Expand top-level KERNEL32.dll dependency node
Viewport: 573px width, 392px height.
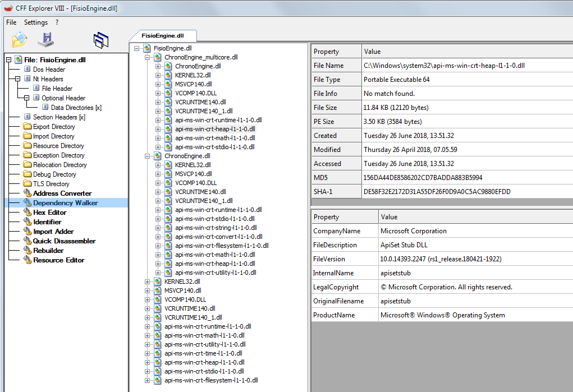(147, 282)
